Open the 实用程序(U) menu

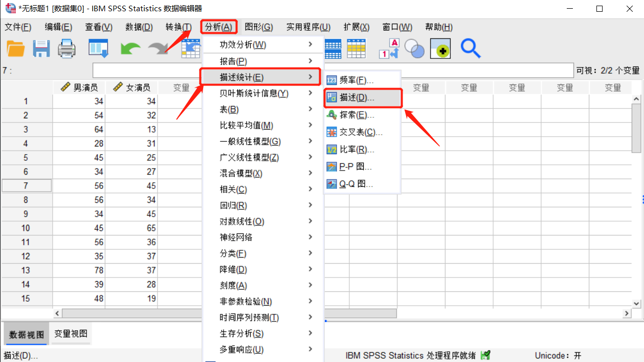point(308,27)
